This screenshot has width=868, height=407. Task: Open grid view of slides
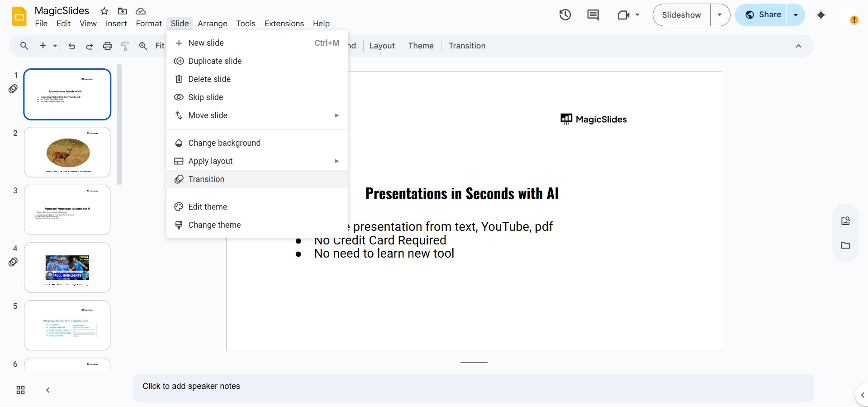20,390
